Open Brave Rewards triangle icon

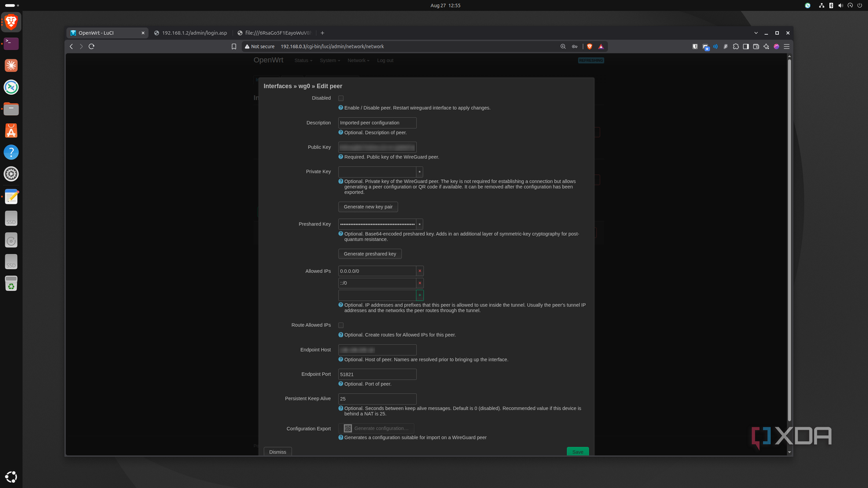(601, 46)
